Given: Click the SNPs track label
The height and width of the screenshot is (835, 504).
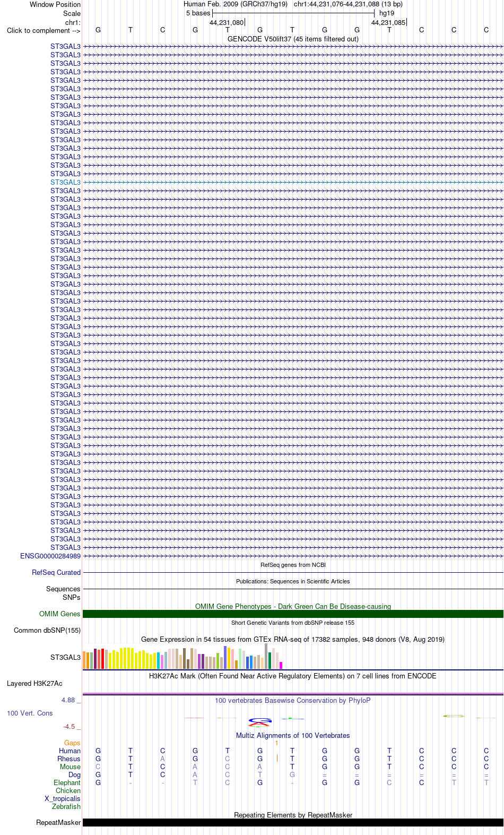Looking at the screenshot, I should (x=72, y=597).
